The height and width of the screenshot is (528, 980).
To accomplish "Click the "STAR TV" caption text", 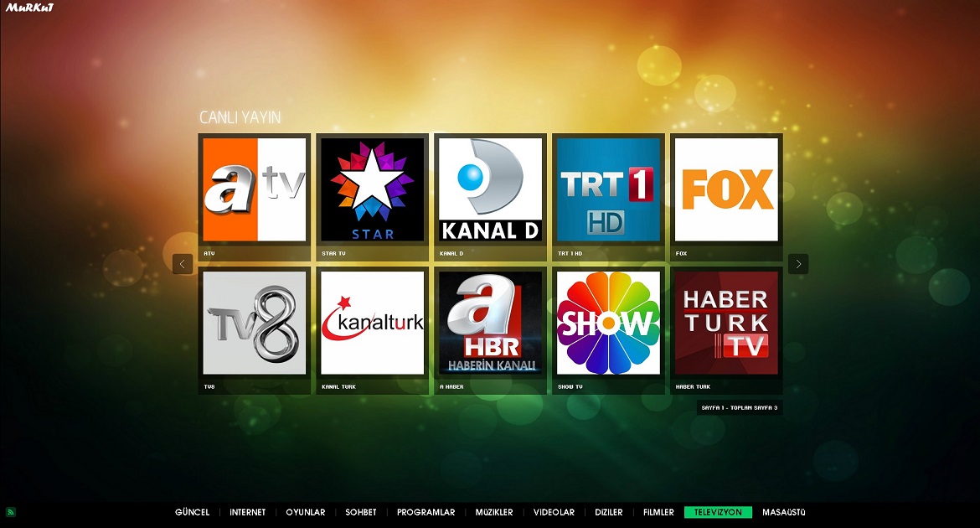I will click(333, 253).
